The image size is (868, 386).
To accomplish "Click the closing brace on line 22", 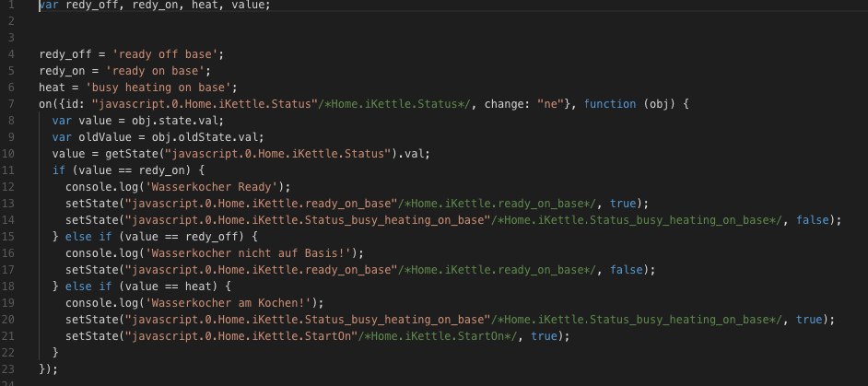I will point(55,352).
